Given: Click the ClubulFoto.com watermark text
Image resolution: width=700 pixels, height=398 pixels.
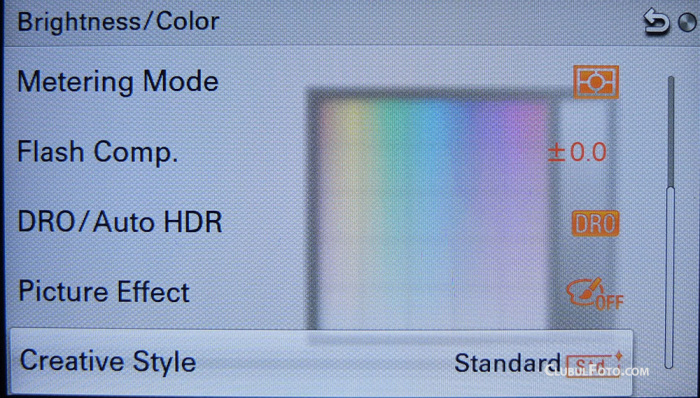Looking at the screenshot, I should coord(596,371).
